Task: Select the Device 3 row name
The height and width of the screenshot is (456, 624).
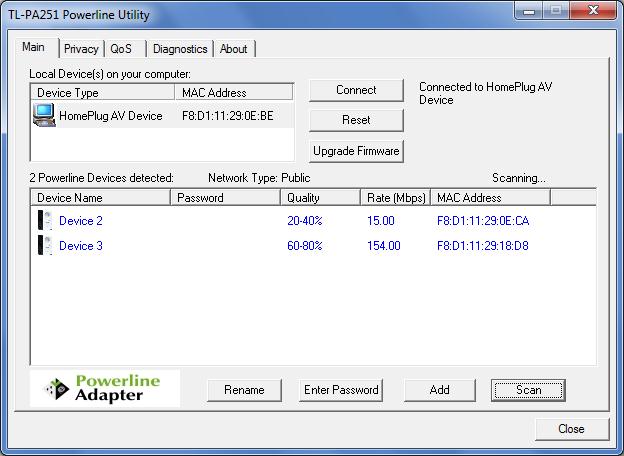Action: [81, 246]
